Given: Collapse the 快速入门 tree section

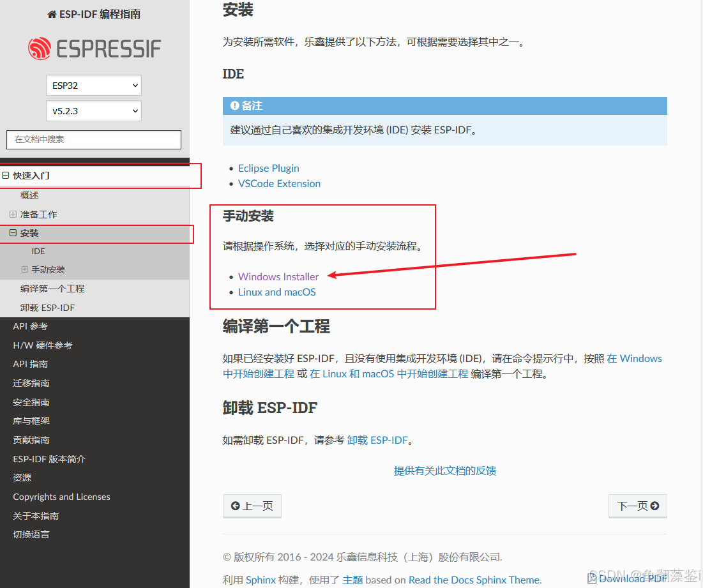Looking at the screenshot, I should point(5,175).
